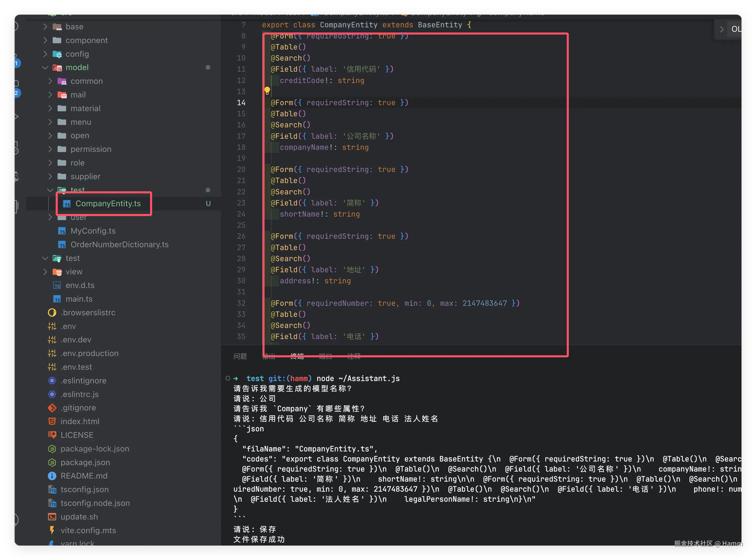
Task: Click the index.html HTML5 icon
Action: pyautogui.click(x=52, y=421)
